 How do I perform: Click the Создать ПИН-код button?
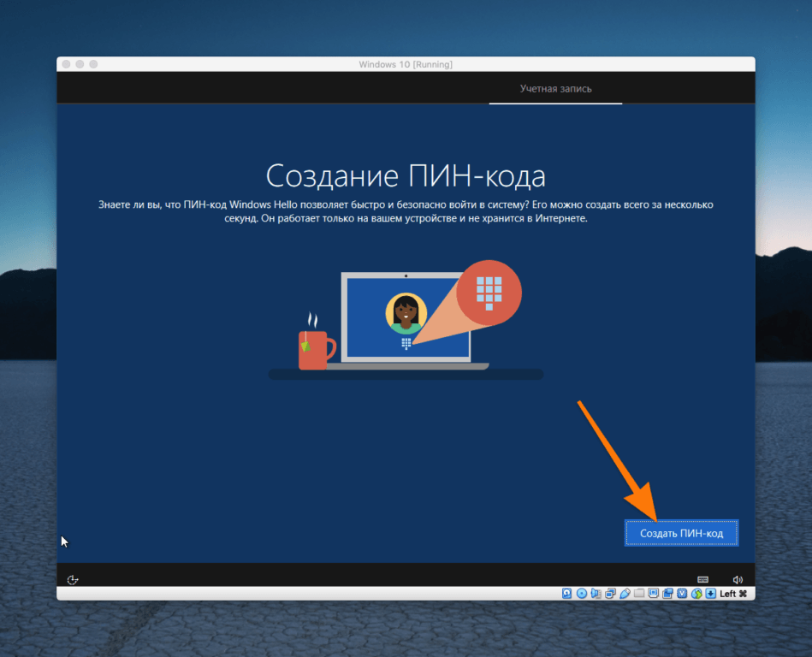click(x=681, y=533)
